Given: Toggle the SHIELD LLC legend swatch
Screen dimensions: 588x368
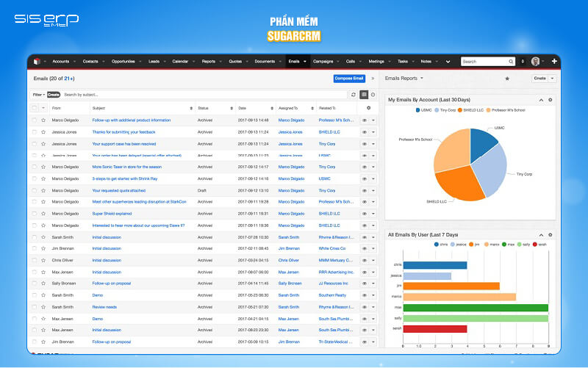Looking at the screenshot, I should (x=460, y=110).
